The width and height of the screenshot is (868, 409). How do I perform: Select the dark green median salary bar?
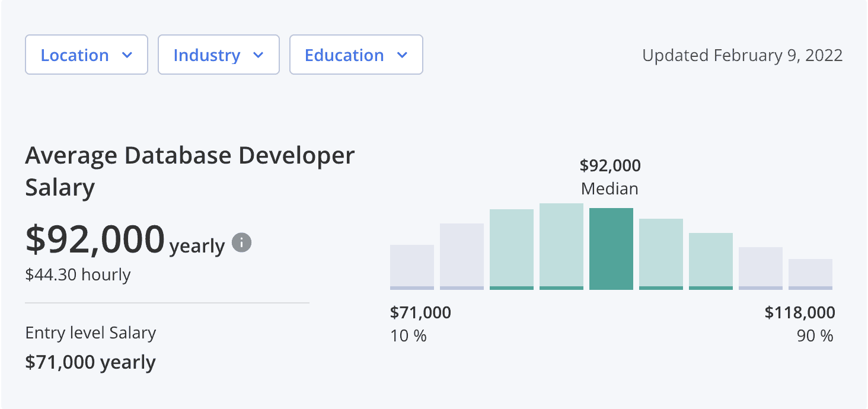611,249
